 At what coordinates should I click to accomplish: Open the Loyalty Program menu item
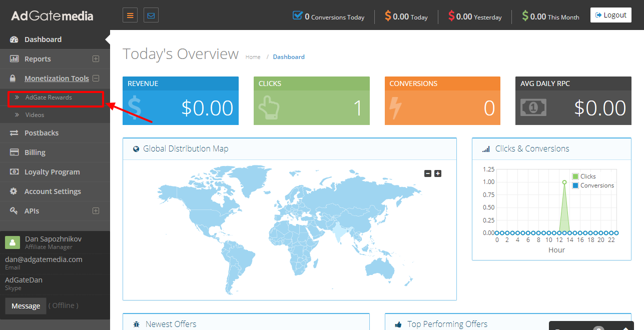55,172
